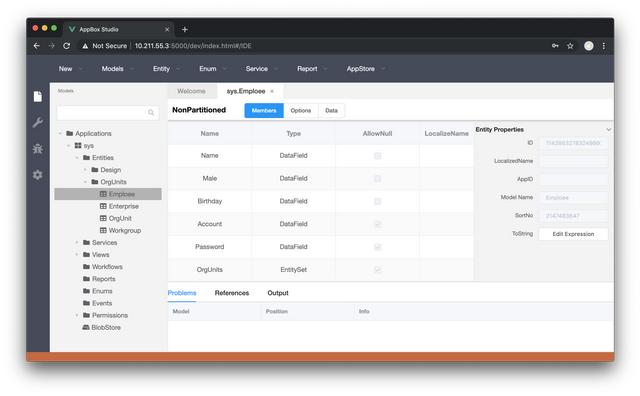
Task: Select the Options button
Action: (x=301, y=111)
